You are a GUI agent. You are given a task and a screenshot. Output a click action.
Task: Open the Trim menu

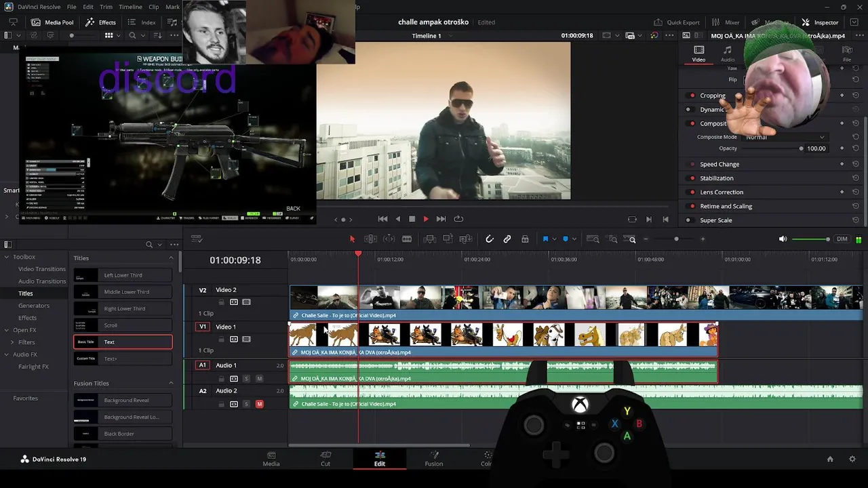click(x=106, y=7)
